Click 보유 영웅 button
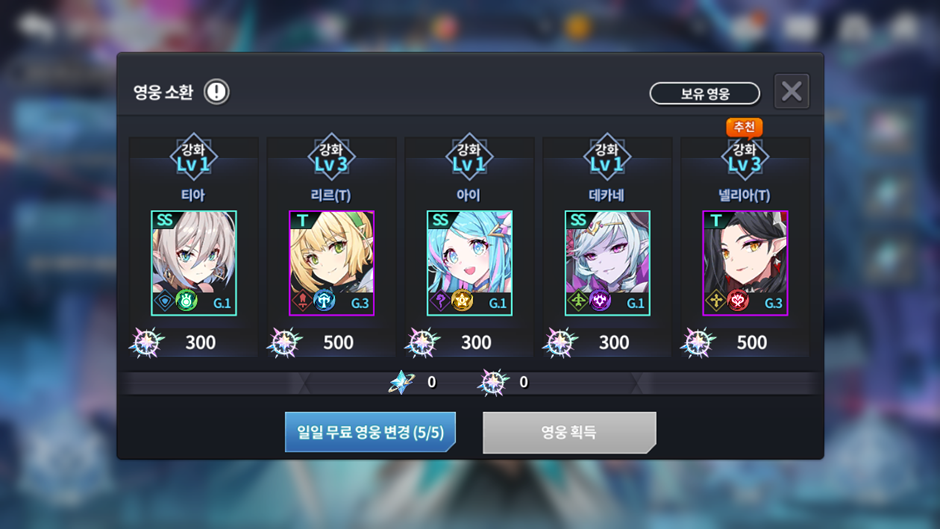Image resolution: width=940 pixels, height=529 pixels. point(705,94)
